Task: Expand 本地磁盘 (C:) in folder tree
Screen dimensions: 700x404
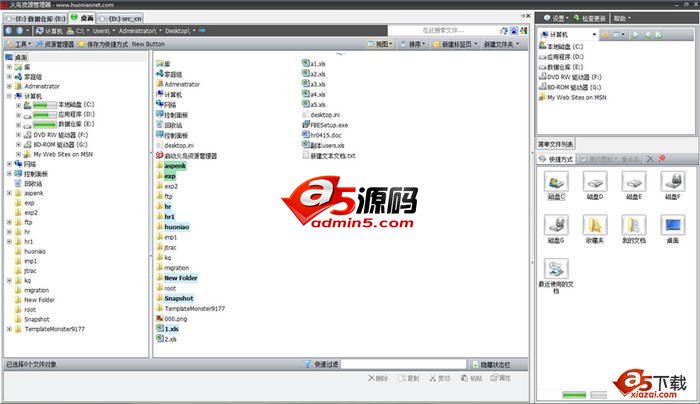Action: (x=18, y=105)
